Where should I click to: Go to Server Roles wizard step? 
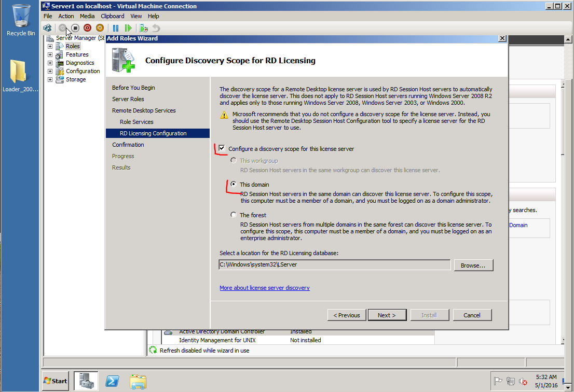pyautogui.click(x=128, y=99)
